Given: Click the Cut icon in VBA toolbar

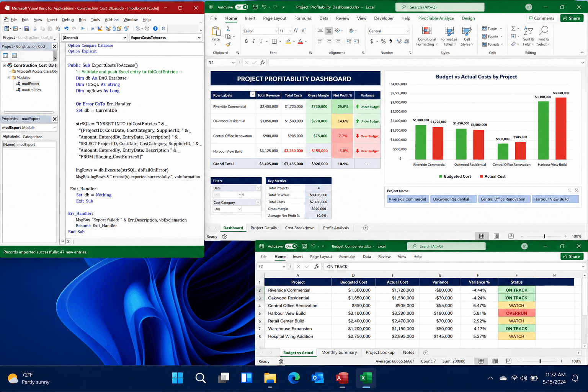Looking at the screenshot, I should coord(35,29).
